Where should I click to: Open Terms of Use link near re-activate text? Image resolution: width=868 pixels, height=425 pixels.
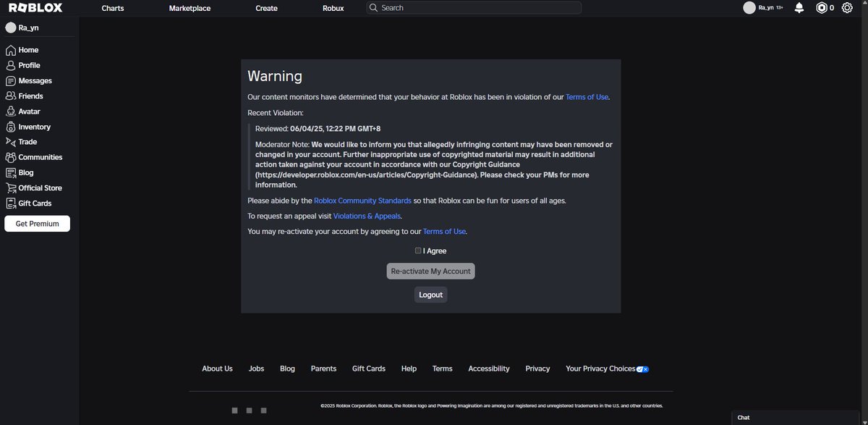pyautogui.click(x=444, y=232)
